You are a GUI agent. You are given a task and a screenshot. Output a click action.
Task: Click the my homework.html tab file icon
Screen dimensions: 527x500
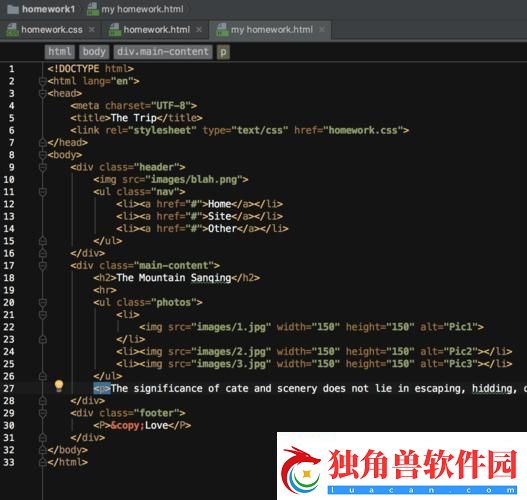(222, 30)
